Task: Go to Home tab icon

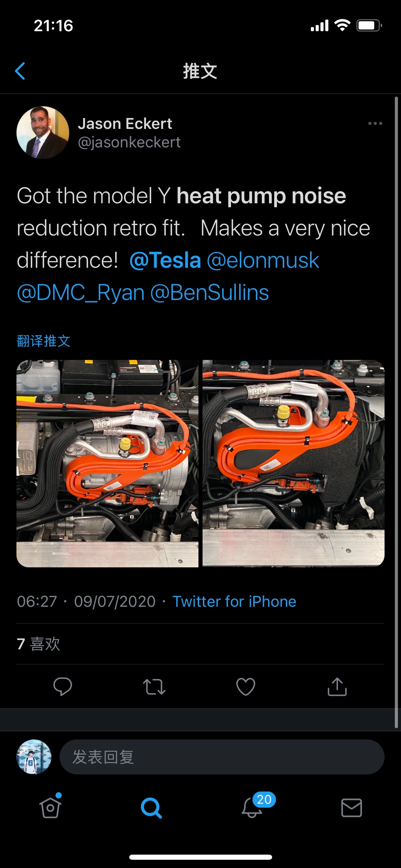Action: [x=50, y=808]
